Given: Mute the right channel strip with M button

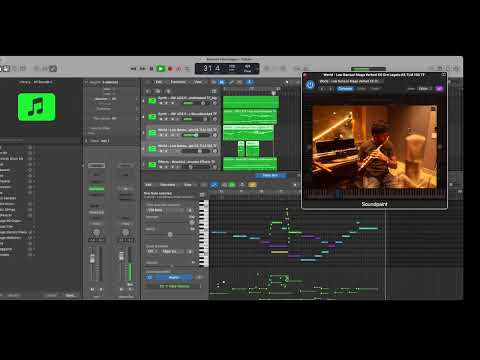Looking at the screenshot, I should click(x=122, y=289).
